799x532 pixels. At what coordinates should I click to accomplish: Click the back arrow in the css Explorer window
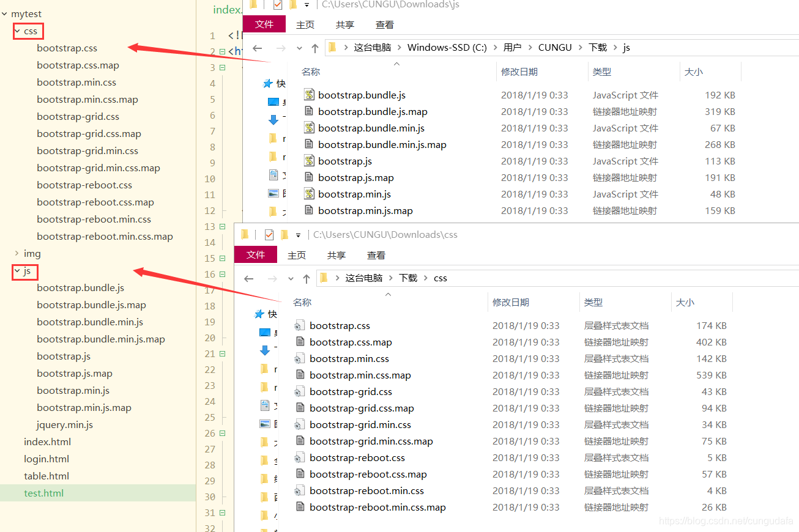point(248,278)
